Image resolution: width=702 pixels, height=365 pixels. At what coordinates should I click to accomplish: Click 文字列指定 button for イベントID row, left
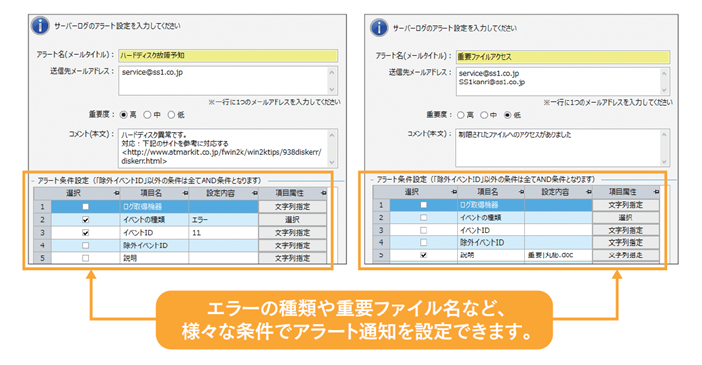292,232
